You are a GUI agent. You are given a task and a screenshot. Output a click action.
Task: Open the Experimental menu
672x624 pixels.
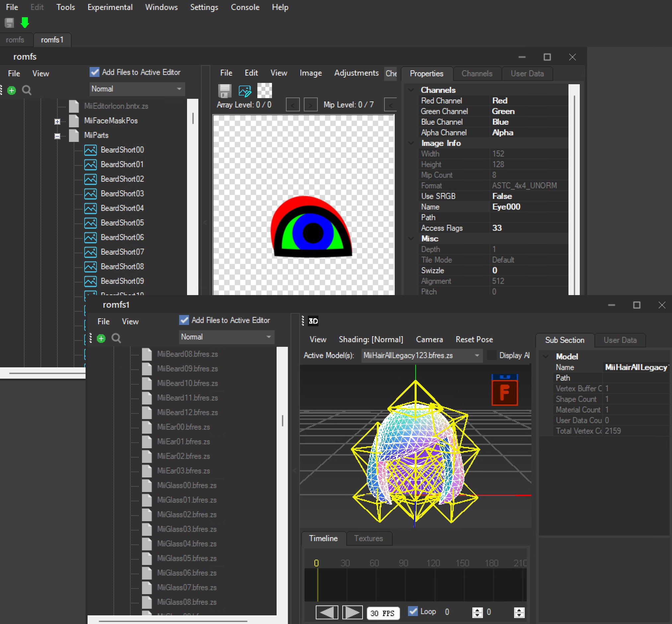[110, 7]
